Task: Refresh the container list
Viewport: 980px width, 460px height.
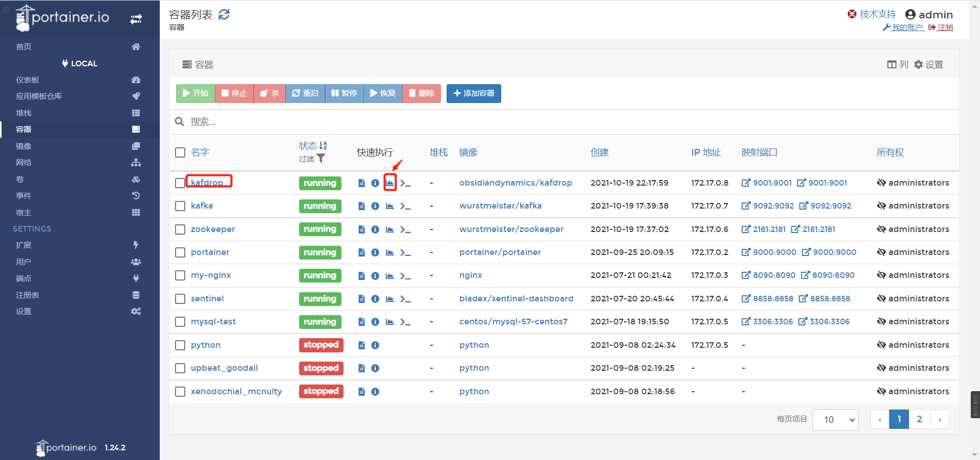Action: tap(224, 15)
